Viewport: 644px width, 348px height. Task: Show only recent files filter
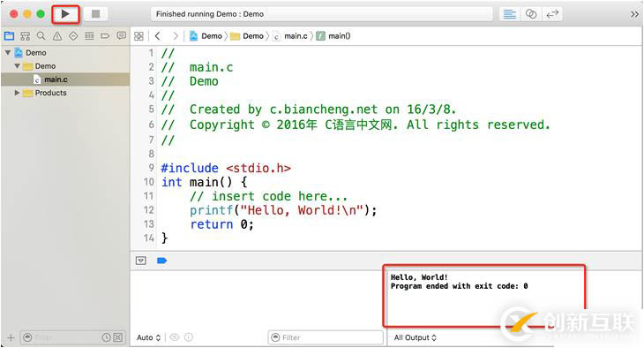106,337
